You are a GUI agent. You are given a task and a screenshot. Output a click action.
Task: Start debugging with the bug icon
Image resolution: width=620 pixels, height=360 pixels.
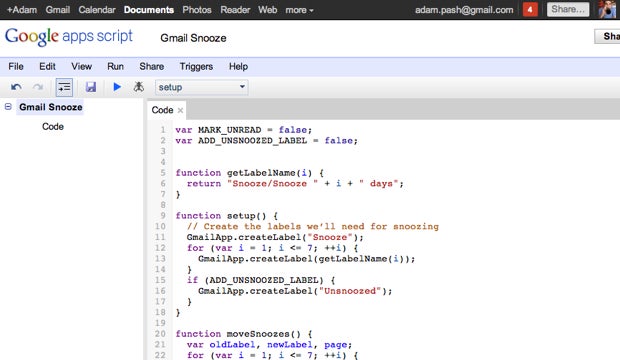coord(138,87)
